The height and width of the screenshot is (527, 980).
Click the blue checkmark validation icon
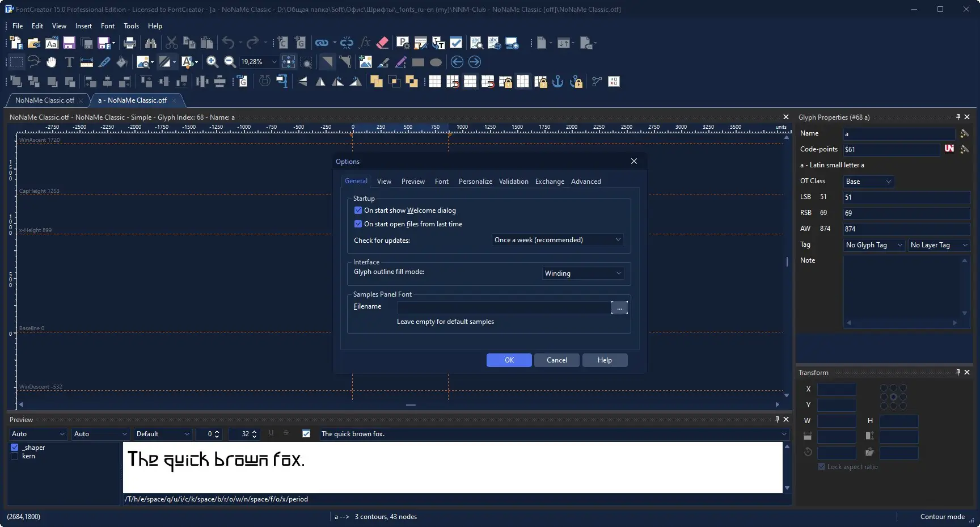click(456, 43)
